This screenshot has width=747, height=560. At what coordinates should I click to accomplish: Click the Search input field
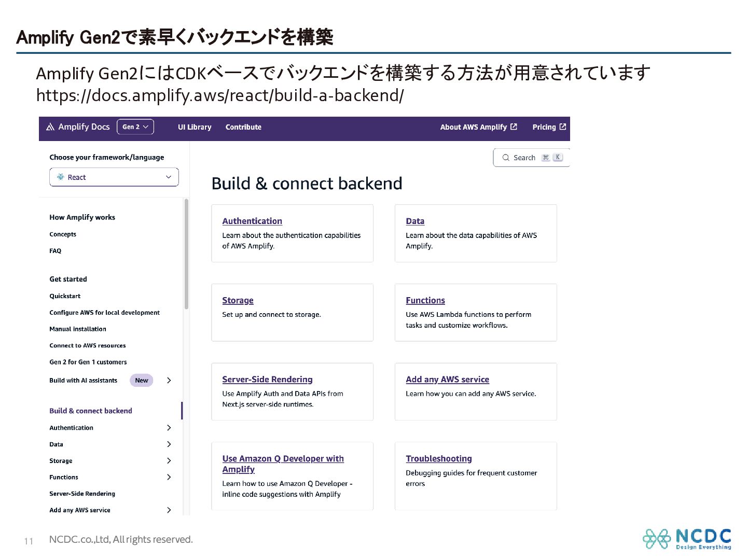click(x=532, y=158)
